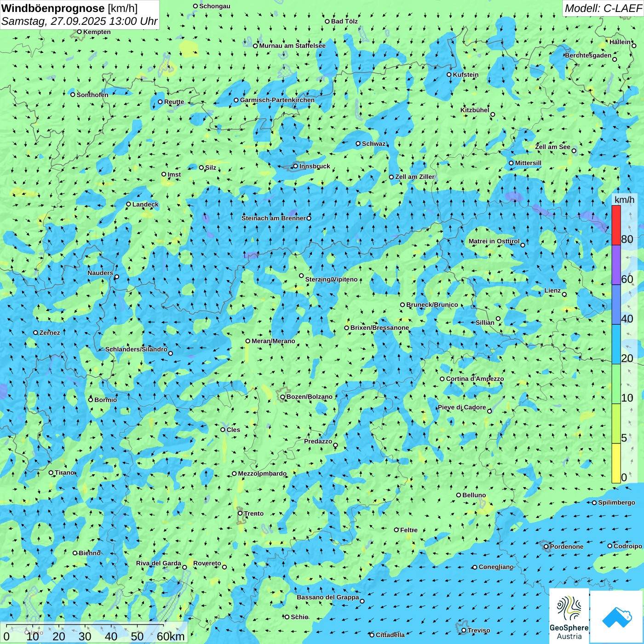
Task: Click the Bassano del Grappa label
Action: pyautogui.click(x=328, y=597)
